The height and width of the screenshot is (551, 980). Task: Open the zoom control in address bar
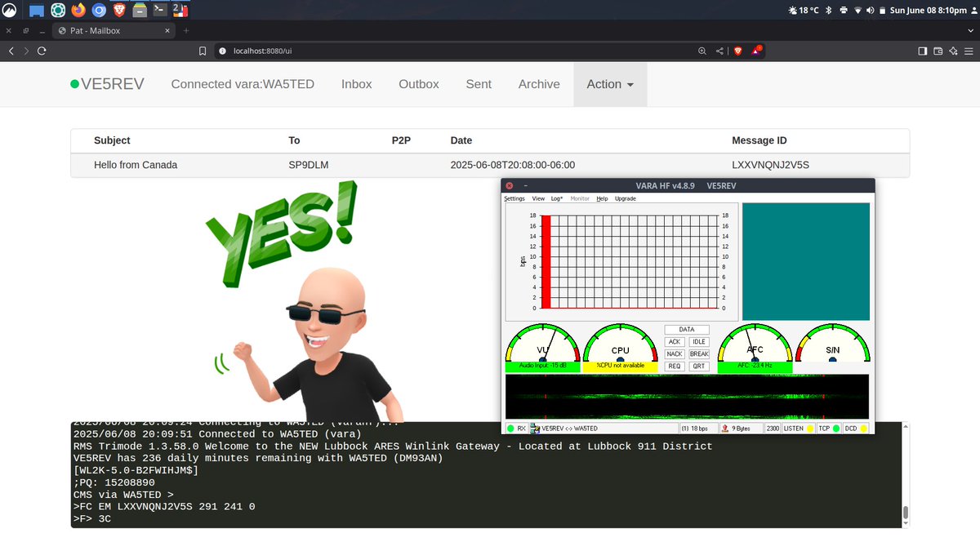coord(702,51)
